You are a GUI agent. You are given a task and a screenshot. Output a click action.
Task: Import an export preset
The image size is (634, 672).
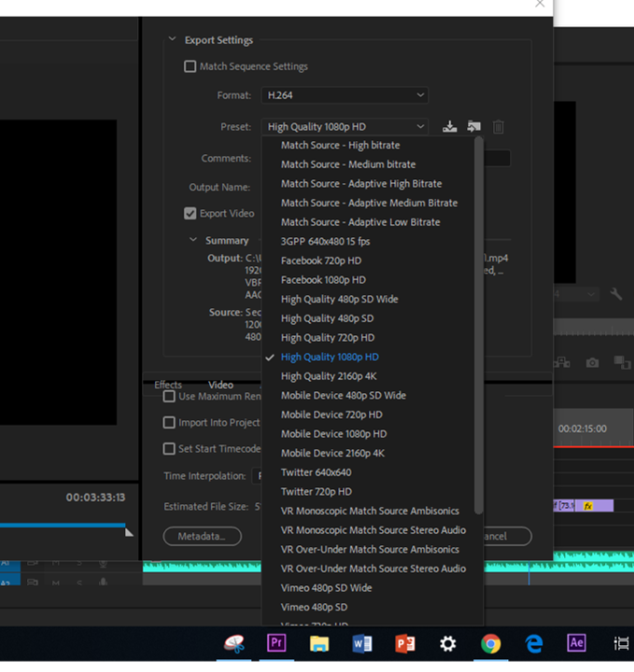point(473,127)
